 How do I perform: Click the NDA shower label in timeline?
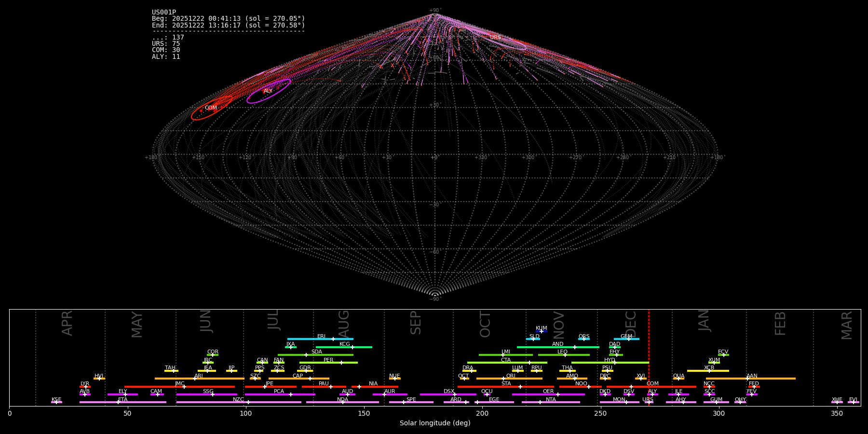coord(343,400)
